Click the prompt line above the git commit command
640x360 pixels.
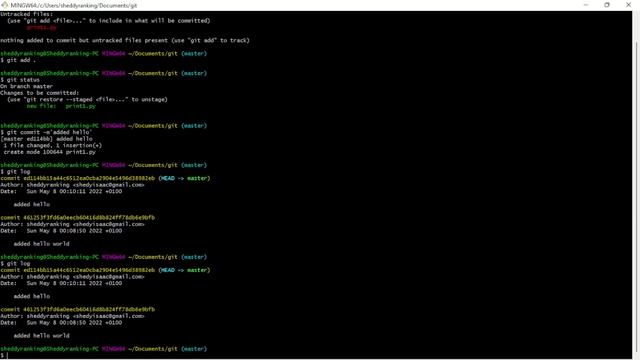tap(104, 126)
